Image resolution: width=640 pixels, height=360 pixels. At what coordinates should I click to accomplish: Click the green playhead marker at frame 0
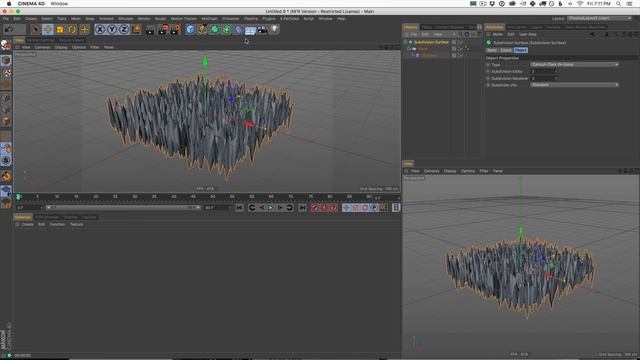[x=18, y=197]
